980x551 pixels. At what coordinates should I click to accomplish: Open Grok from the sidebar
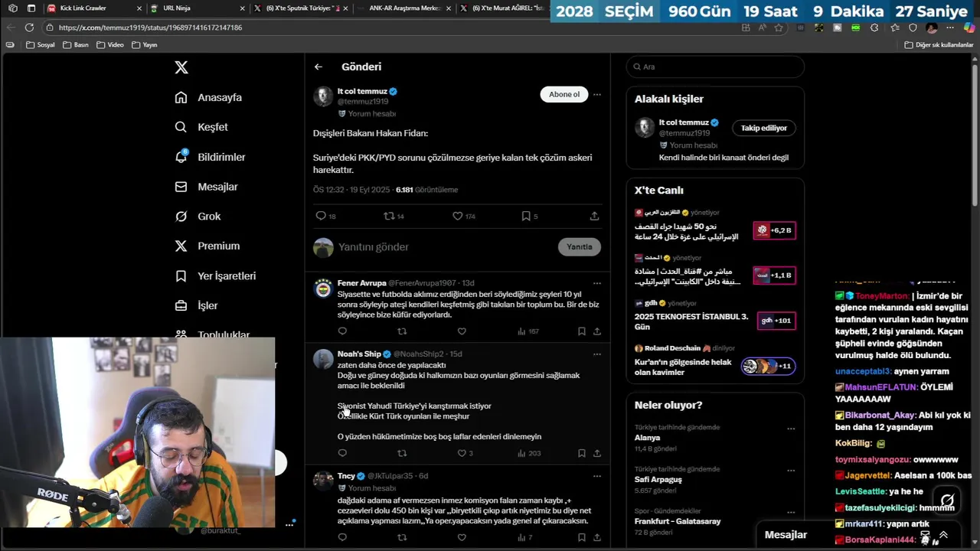click(x=198, y=217)
